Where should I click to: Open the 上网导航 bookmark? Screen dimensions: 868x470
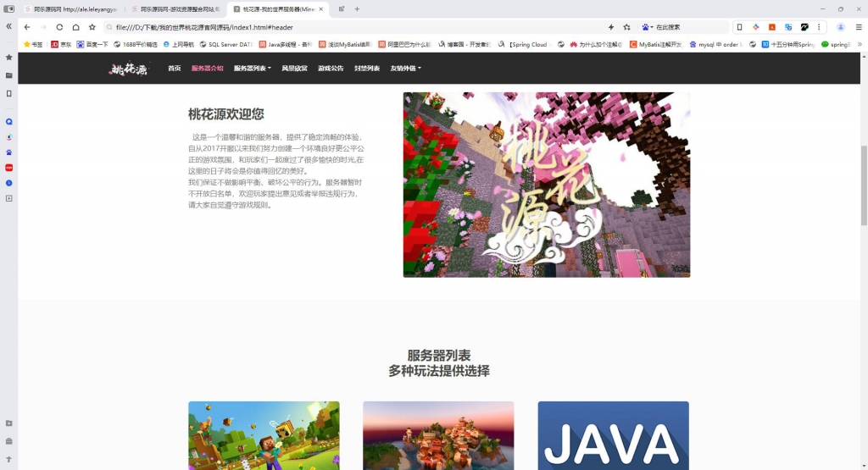point(179,44)
